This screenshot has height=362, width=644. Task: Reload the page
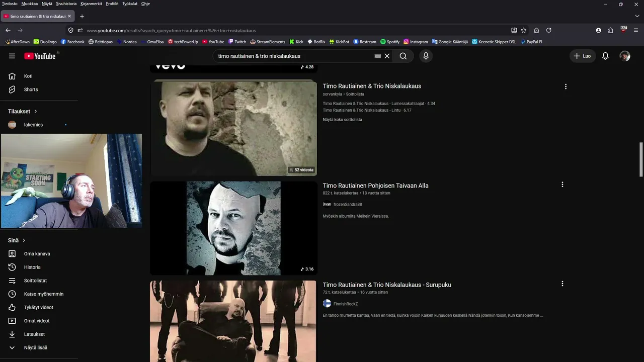pos(549,30)
